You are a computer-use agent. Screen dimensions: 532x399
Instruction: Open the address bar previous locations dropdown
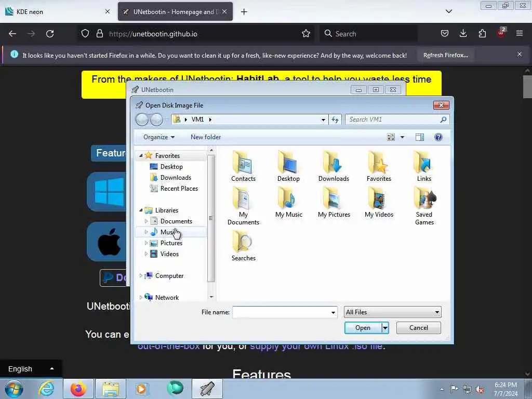pyautogui.click(x=323, y=119)
